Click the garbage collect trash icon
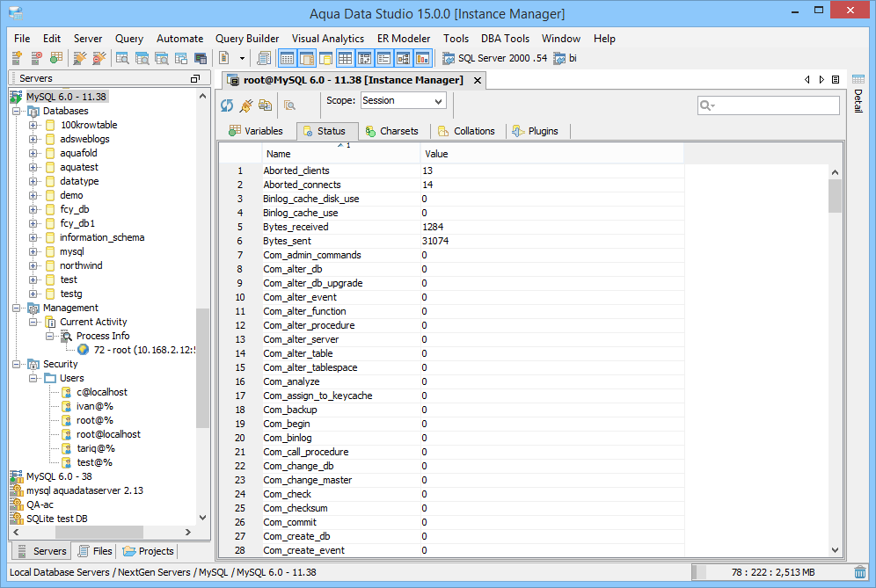The height and width of the screenshot is (588, 876). (860, 572)
